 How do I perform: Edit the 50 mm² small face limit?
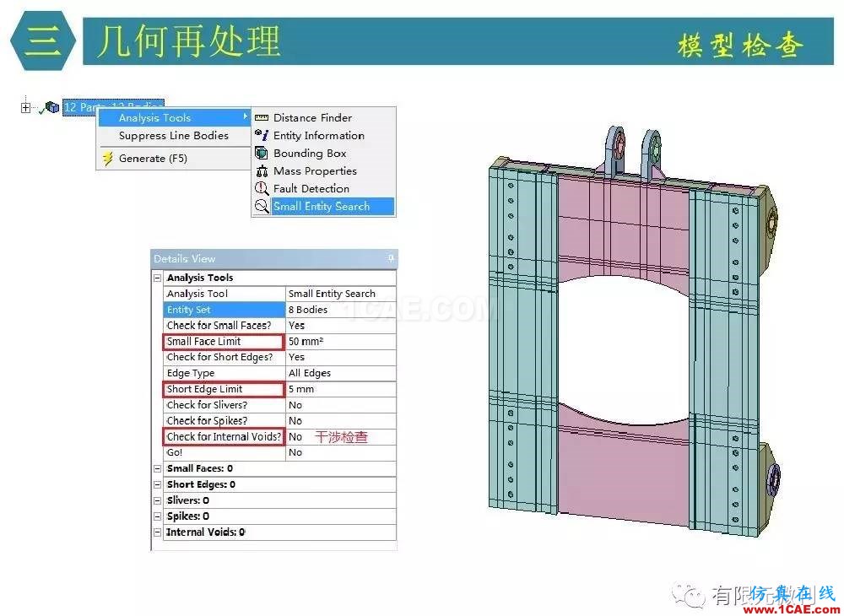click(x=340, y=342)
